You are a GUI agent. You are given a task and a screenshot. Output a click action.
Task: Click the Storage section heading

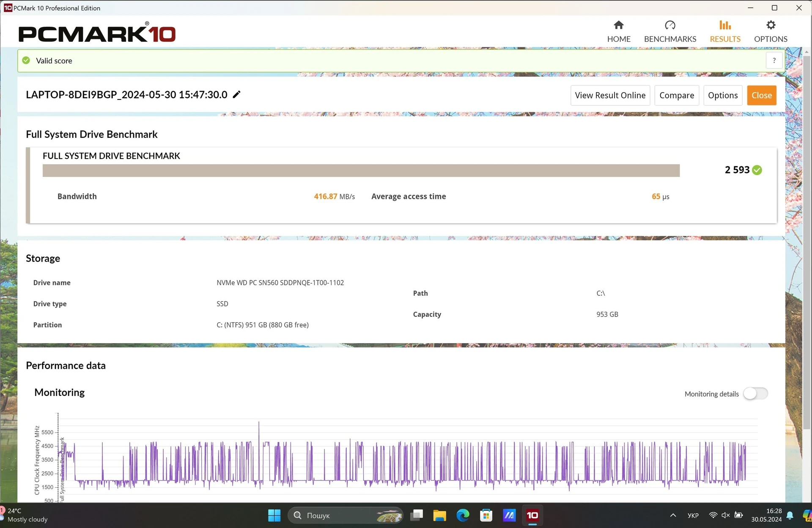43,258
